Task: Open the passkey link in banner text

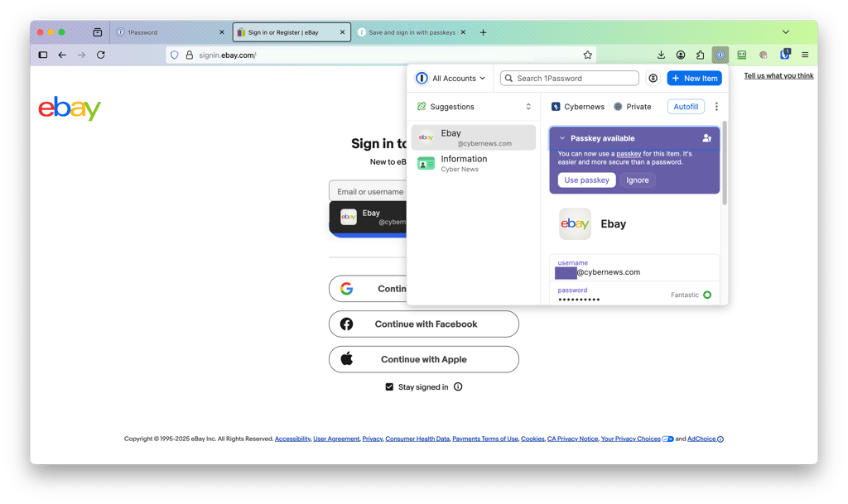Action: point(629,154)
